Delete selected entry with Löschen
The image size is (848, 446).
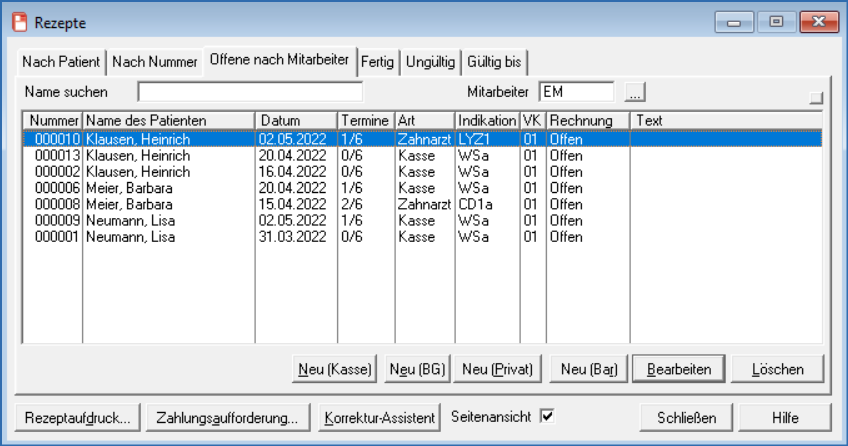pos(777,369)
